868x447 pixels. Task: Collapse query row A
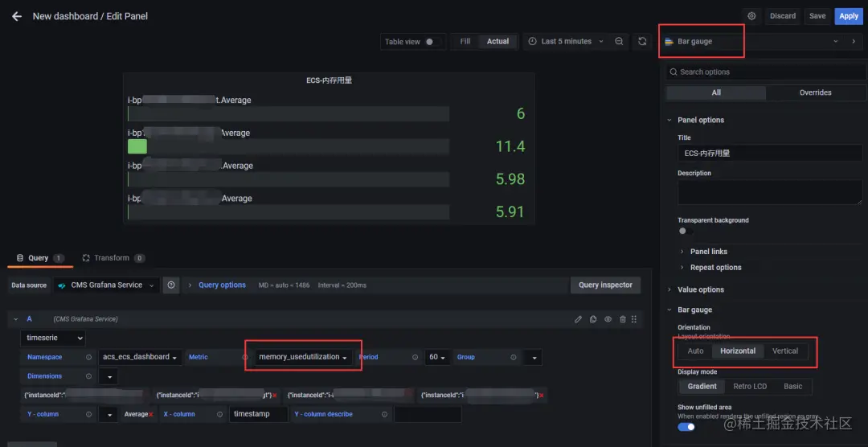coord(15,319)
